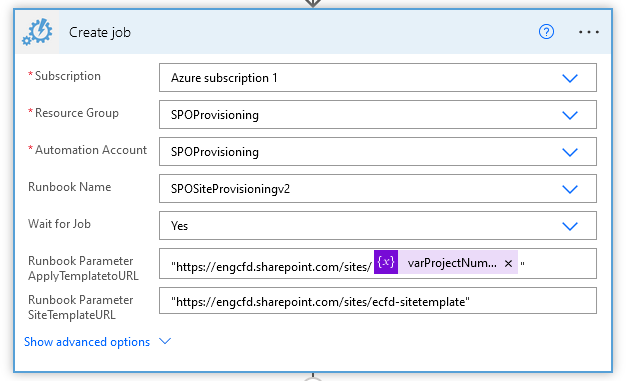
Task: Click the SPOProvisioning Resource Group value
Action: pos(215,115)
